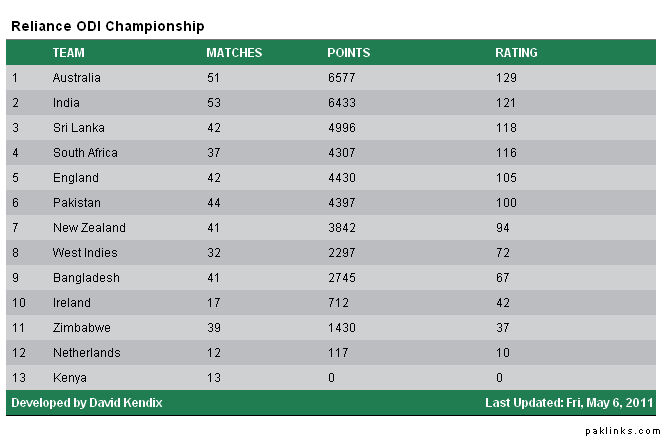Click Australia's rating value 129
The width and height of the screenshot is (661, 437).
click(506, 78)
